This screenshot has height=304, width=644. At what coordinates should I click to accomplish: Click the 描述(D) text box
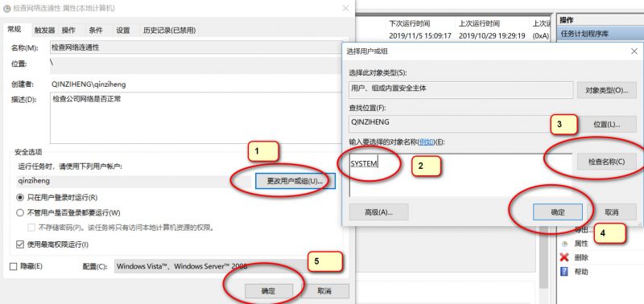coord(196,118)
